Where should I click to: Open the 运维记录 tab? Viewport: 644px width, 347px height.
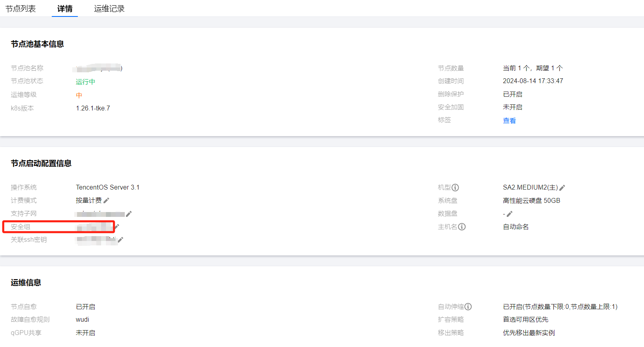point(109,8)
